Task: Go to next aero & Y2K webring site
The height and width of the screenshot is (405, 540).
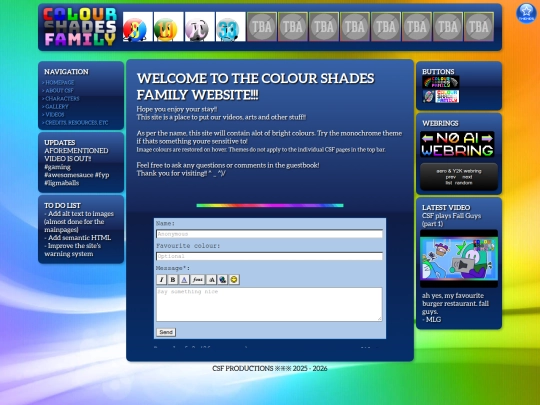Action: (x=467, y=177)
